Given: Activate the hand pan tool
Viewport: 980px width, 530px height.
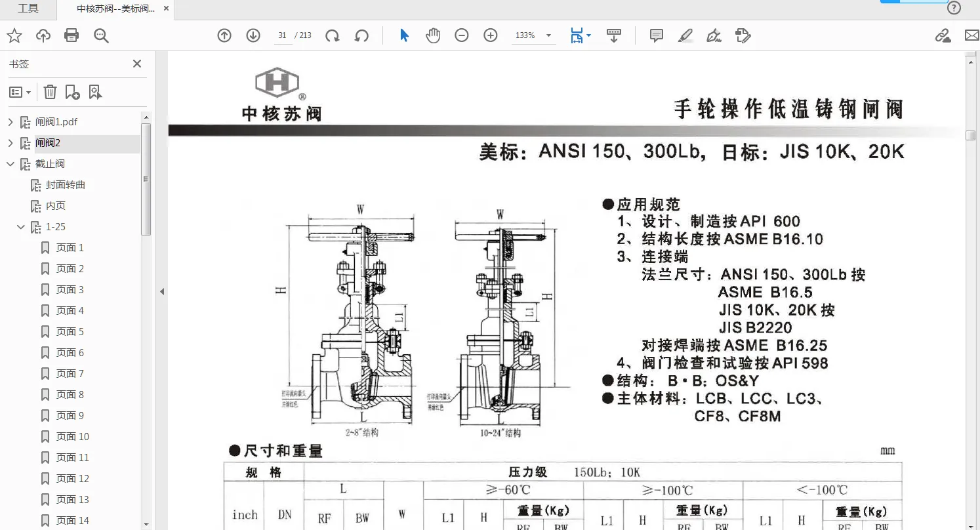Looking at the screenshot, I should point(433,35).
